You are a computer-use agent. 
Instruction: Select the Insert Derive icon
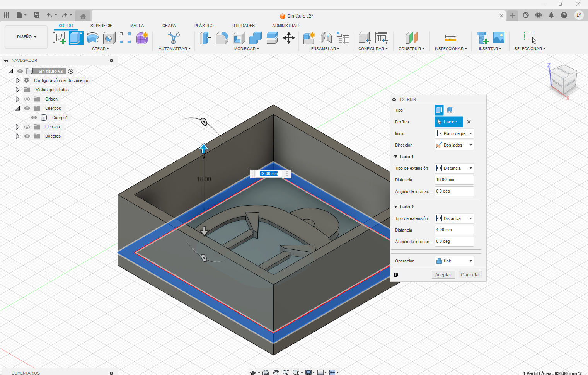[x=482, y=38]
